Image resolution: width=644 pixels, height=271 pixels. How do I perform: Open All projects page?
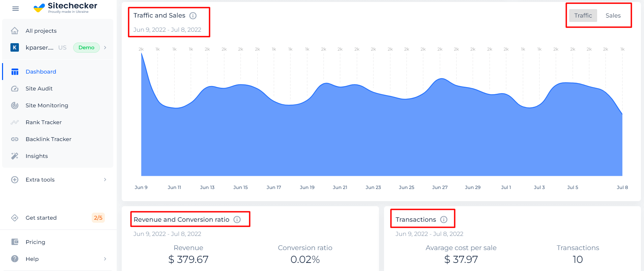(x=41, y=31)
